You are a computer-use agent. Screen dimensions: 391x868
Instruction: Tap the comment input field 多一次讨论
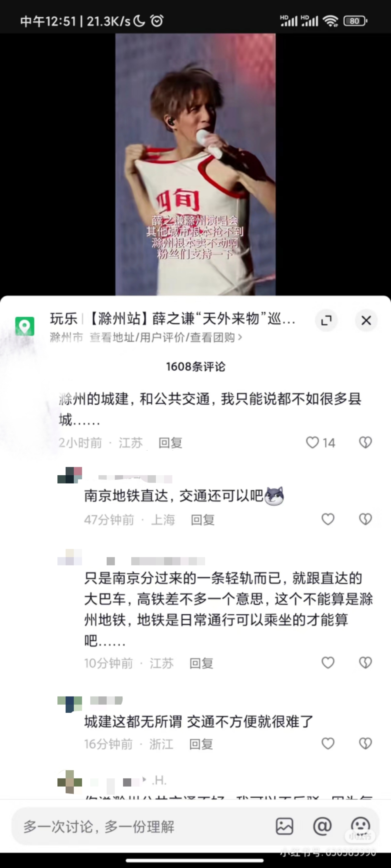point(142,826)
